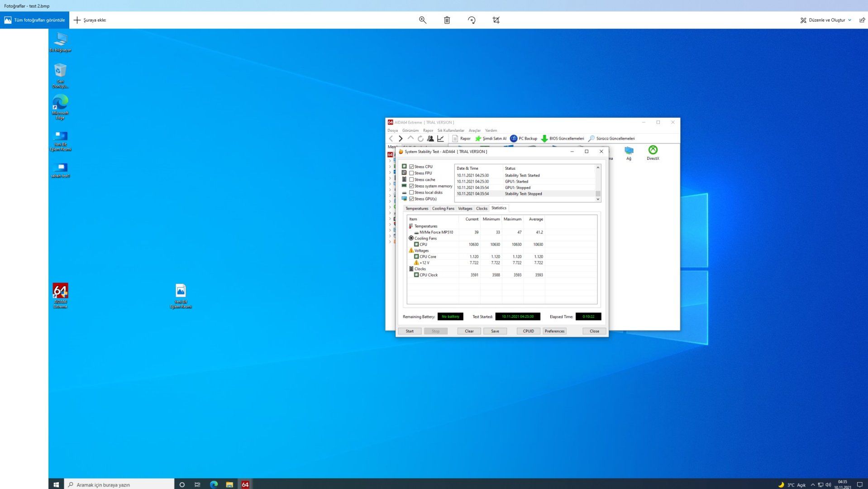Click the Close button in Stability Test
The image size is (868, 489).
coord(594,331)
